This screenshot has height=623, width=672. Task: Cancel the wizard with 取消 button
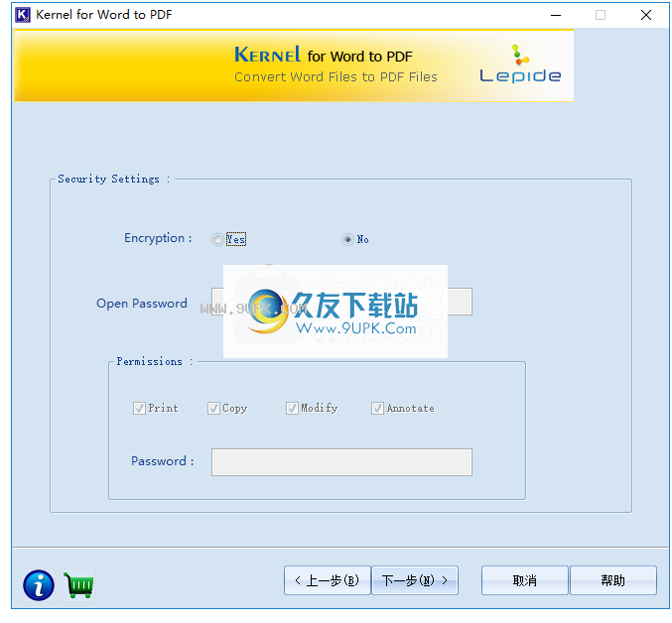pos(524,580)
